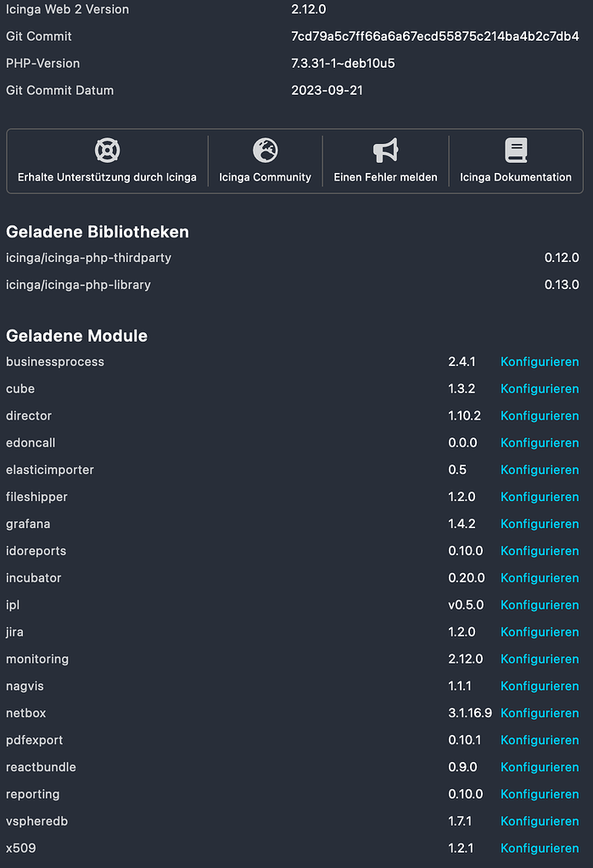Select the Git Commit hash text

point(435,36)
